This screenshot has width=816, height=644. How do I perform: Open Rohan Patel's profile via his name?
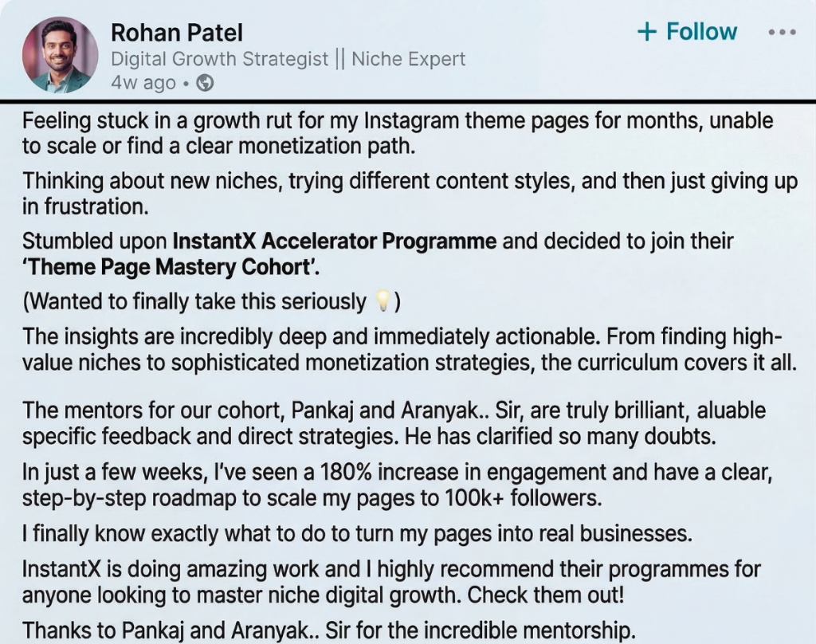pyautogui.click(x=175, y=33)
